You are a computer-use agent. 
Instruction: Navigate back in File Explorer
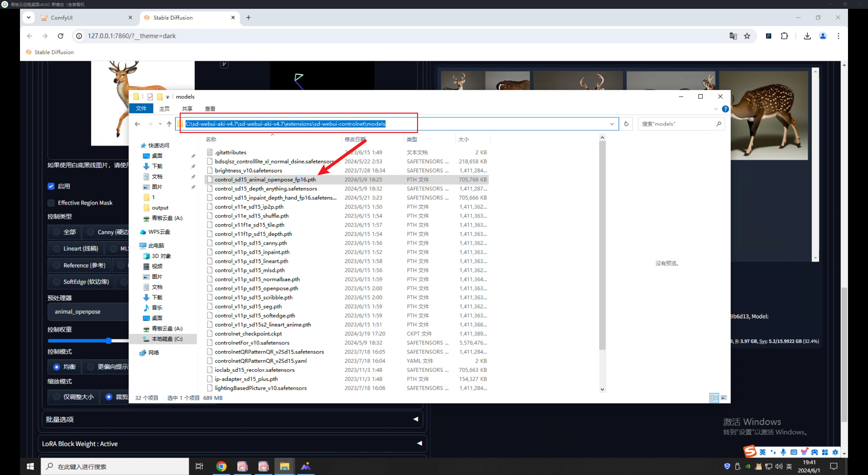coord(137,124)
